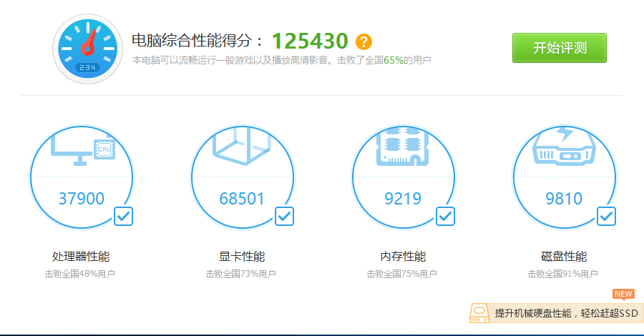Click the 处理器性能 label
This screenshot has height=336, width=644.
(x=81, y=257)
